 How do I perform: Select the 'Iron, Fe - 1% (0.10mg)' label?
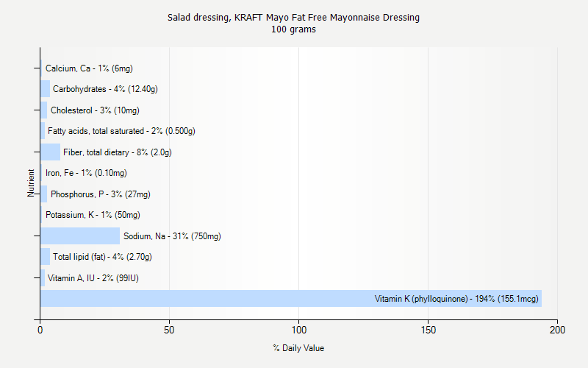coord(86,173)
